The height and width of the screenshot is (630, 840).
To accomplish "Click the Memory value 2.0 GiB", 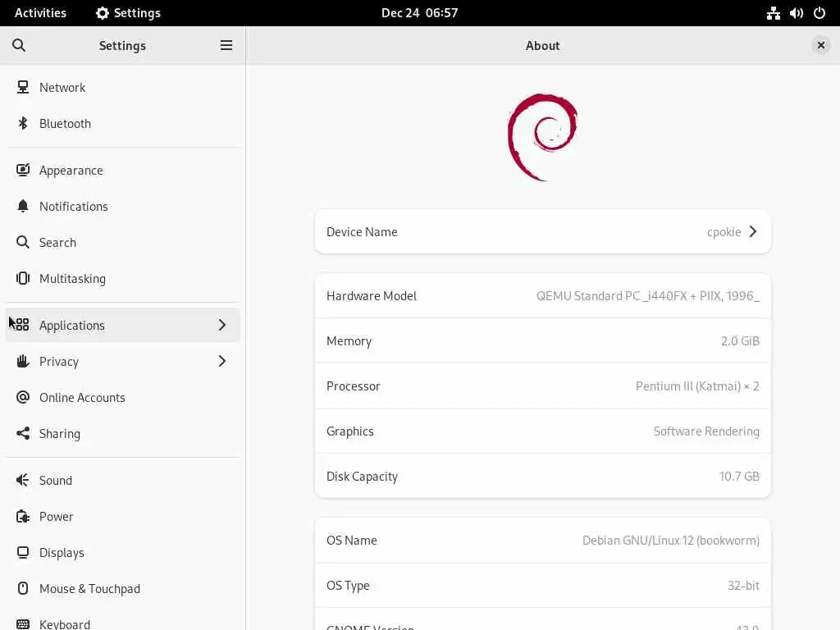I will tap(740, 340).
